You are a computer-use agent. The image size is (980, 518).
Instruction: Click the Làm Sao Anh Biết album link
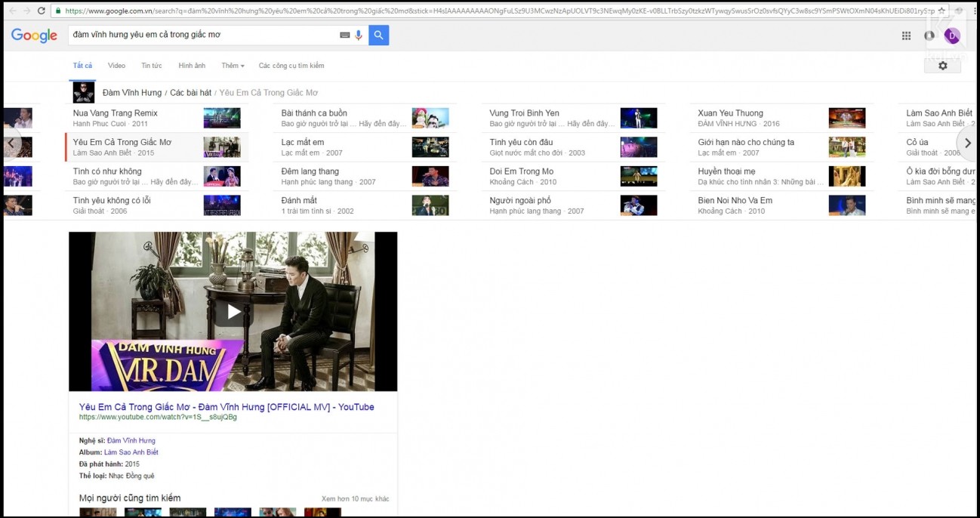pyautogui.click(x=131, y=452)
